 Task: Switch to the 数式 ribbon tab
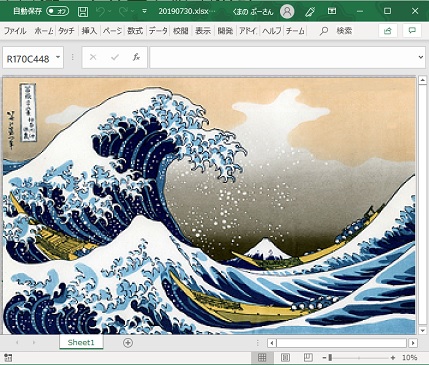pyautogui.click(x=135, y=31)
